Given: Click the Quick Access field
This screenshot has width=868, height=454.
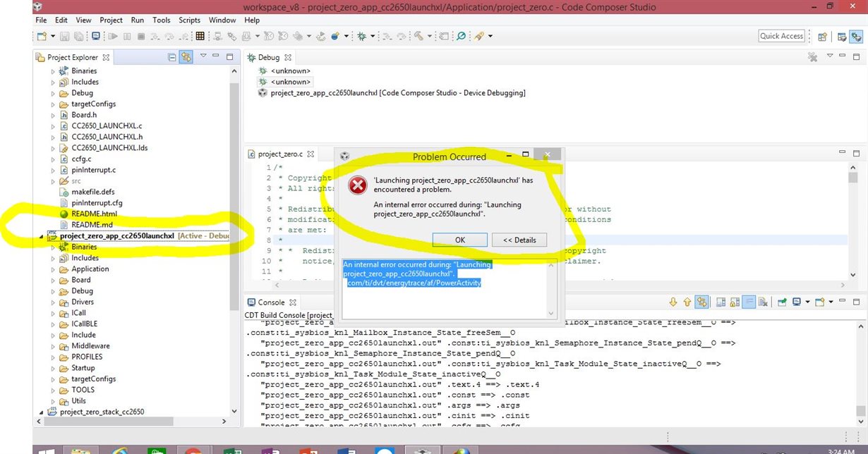Looking at the screenshot, I should pos(782,36).
